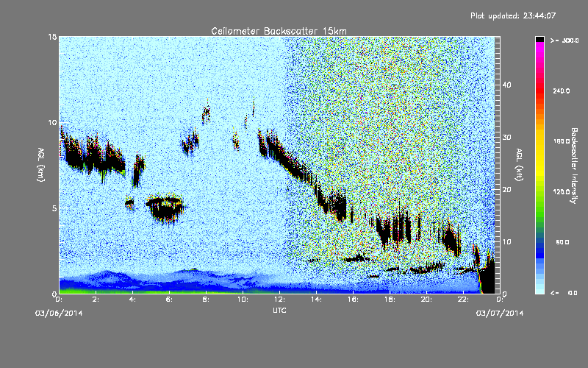Click the '14:' hour tick label
The image size is (588, 368).
316,300
